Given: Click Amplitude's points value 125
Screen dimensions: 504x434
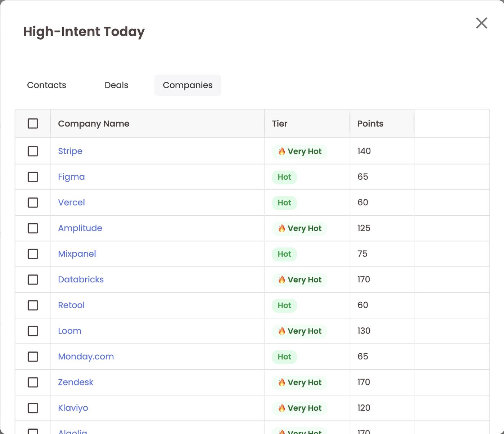Looking at the screenshot, I should pos(364,228).
